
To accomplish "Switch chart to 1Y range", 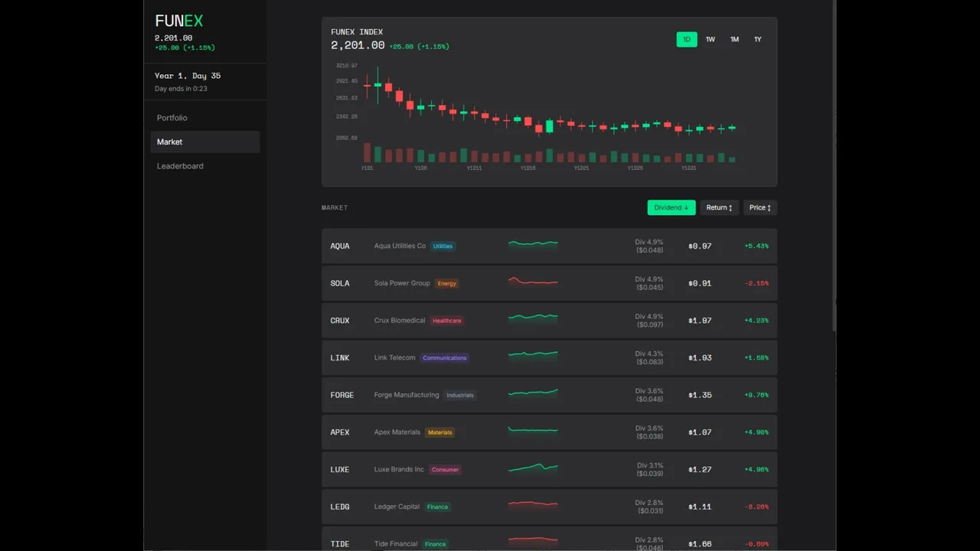I will (758, 39).
